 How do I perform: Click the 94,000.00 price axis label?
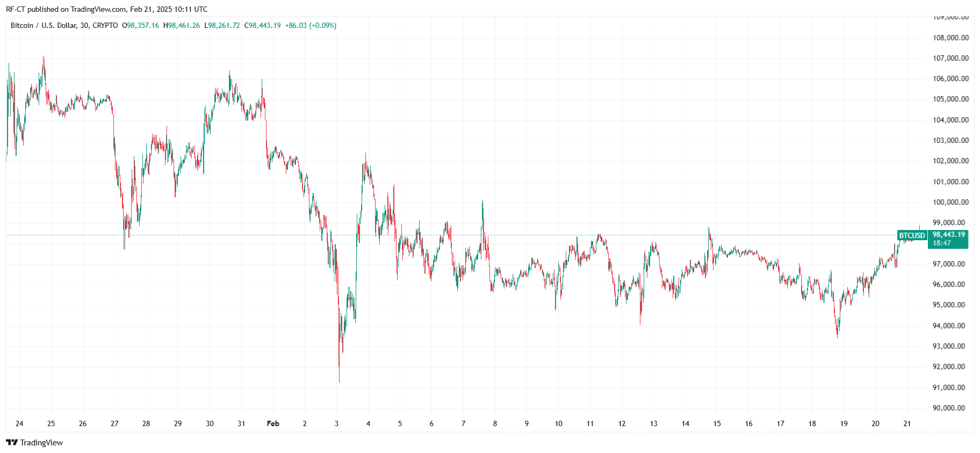[x=949, y=326]
